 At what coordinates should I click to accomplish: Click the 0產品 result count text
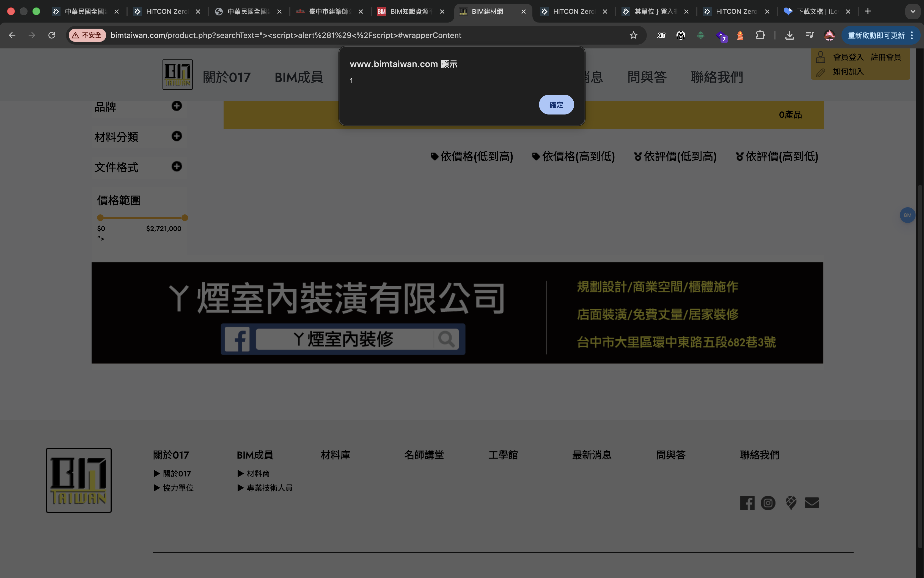pos(790,115)
